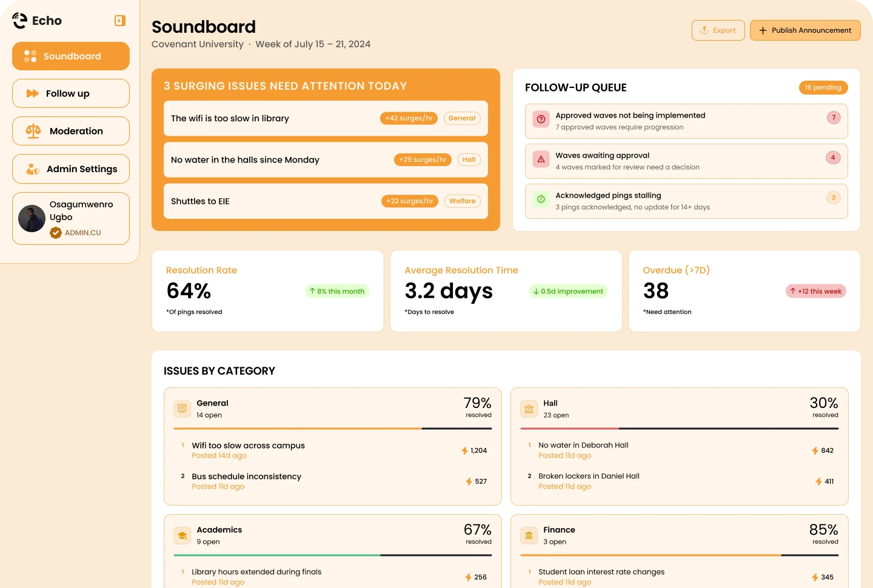Screen dimensions: 873x588
Task: Go to the Follow up page
Action: pyautogui.click(x=71, y=93)
